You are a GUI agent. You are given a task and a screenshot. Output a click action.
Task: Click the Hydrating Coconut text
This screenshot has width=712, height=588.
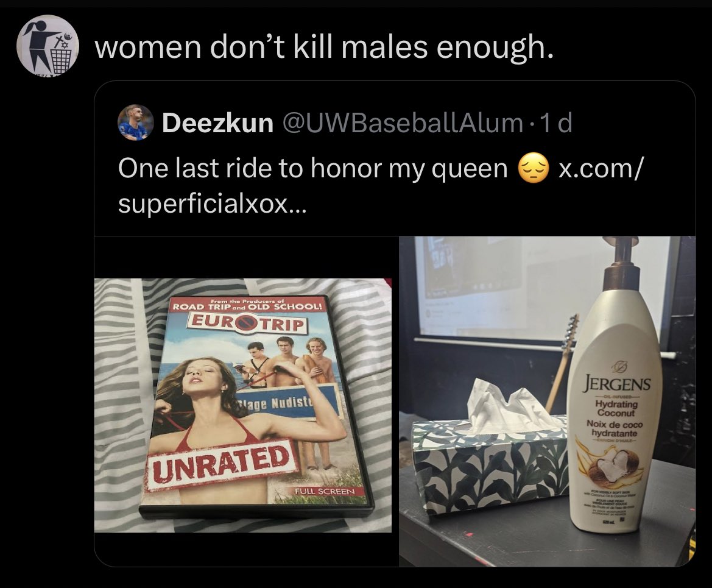[x=616, y=408]
